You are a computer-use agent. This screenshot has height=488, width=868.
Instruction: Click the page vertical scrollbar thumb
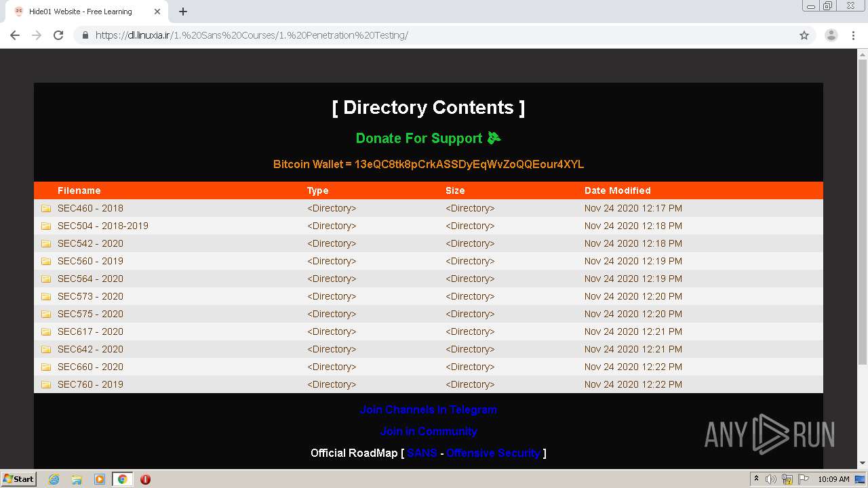coord(863,212)
